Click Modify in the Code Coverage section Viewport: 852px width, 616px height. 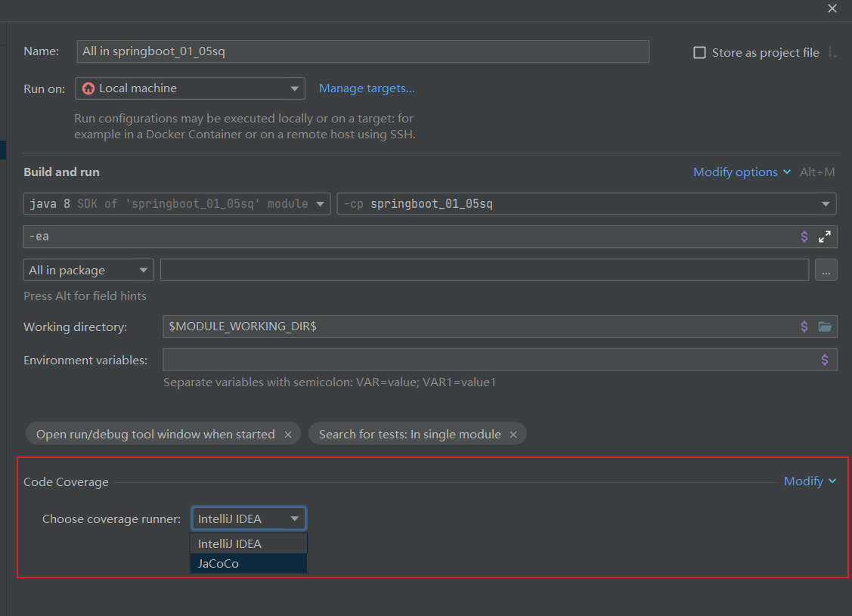tap(804, 481)
